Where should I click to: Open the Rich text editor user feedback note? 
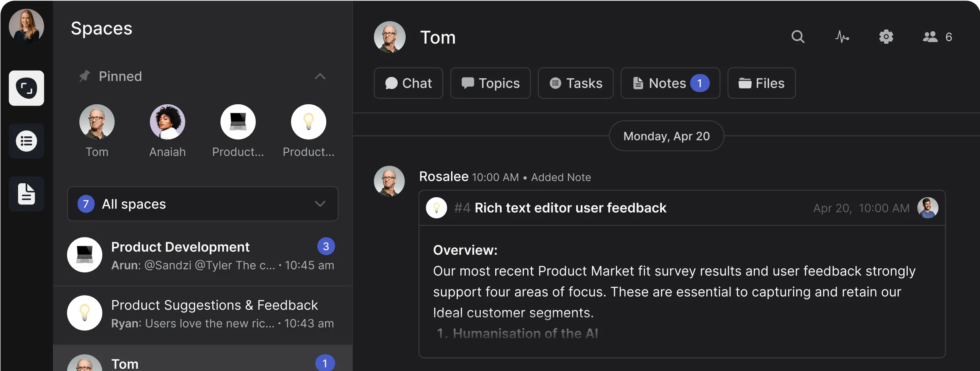click(x=570, y=208)
